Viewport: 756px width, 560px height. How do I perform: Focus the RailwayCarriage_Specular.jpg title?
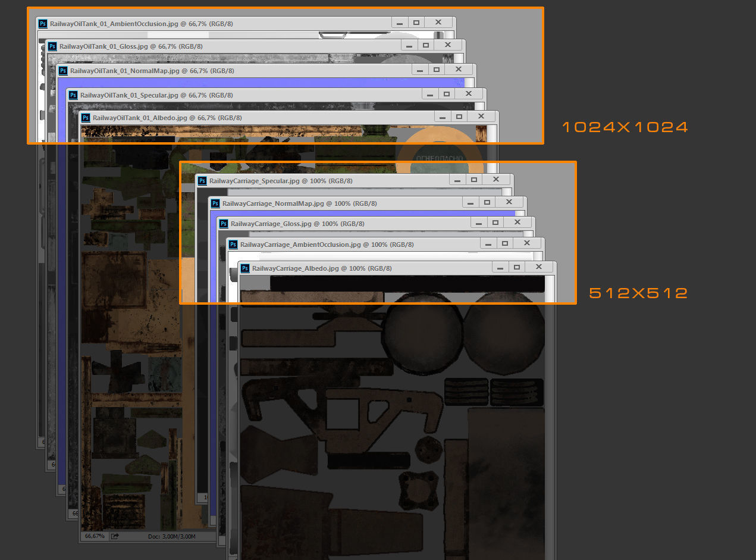point(281,180)
